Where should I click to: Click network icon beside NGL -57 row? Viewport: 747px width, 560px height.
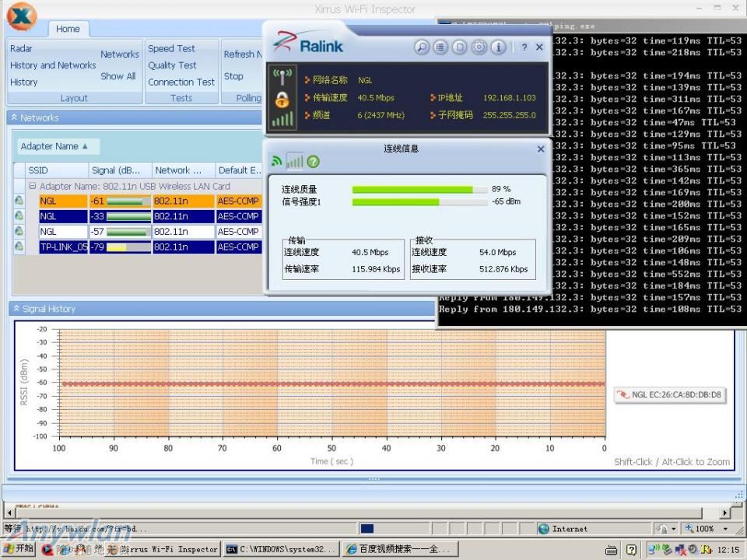19,232
